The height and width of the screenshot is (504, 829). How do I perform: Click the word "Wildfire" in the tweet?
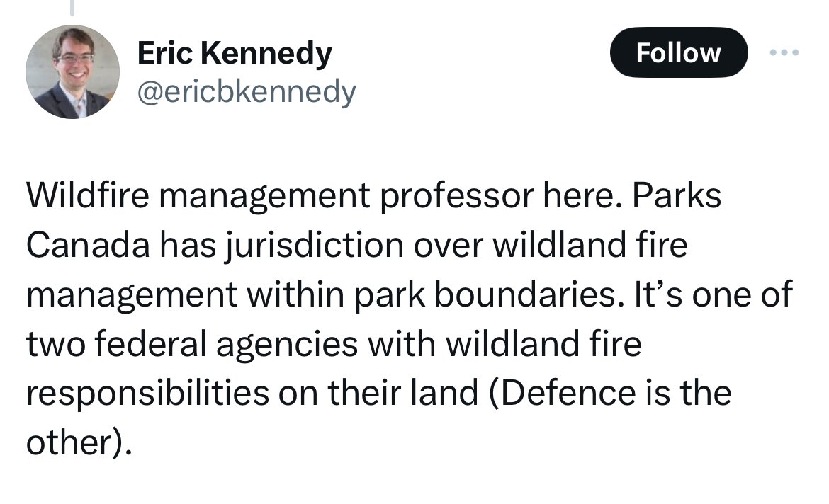point(88,195)
